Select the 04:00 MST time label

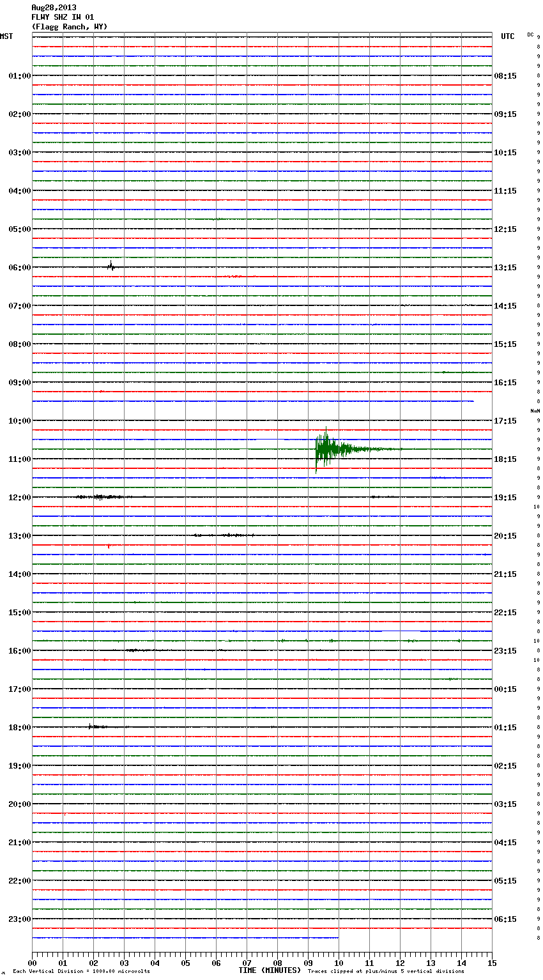pyautogui.click(x=19, y=191)
